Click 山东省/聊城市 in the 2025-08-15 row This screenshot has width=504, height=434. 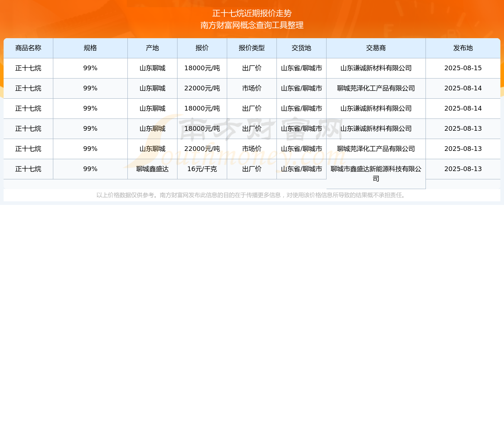(302, 68)
